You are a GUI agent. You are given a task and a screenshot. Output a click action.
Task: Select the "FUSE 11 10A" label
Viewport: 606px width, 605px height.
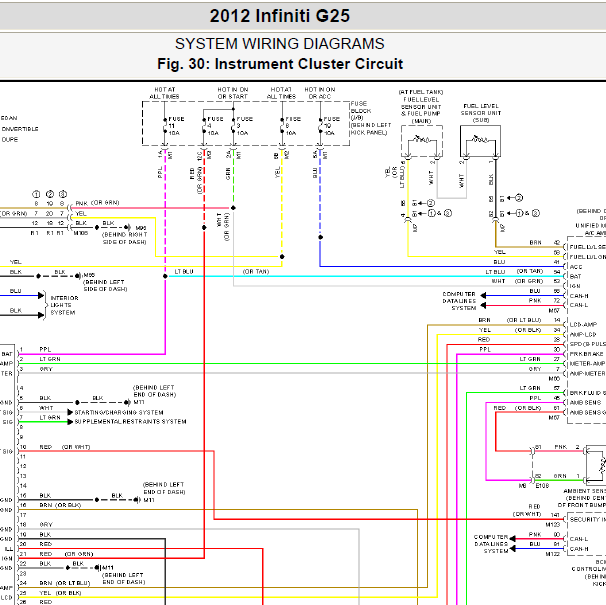tap(176, 126)
